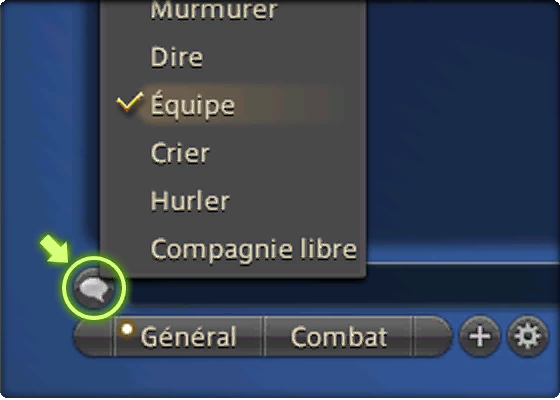Click menu's empty area below Compagnie libre
Screen dimensions: 560x400
234,271
